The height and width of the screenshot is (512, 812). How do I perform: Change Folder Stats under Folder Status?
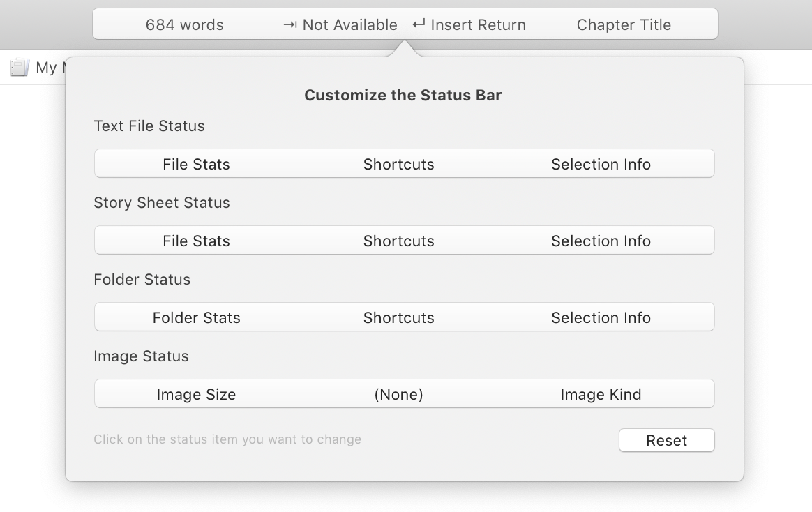click(x=196, y=317)
